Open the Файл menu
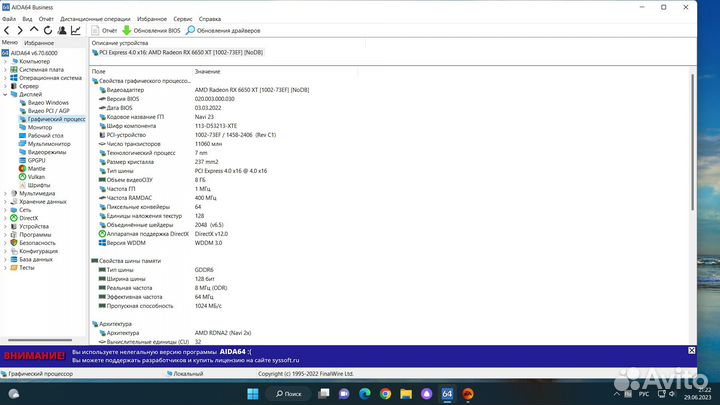Image resolution: width=720 pixels, height=405 pixels. coord(9,19)
